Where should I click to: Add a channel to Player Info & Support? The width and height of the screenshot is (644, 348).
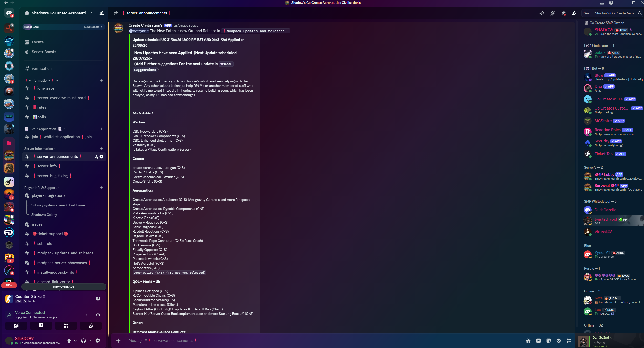[x=101, y=188]
